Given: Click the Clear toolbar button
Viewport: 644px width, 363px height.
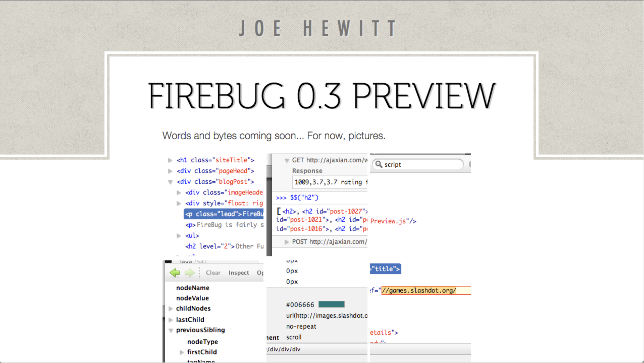Looking at the screenshot, I should [x=213, y=273].
